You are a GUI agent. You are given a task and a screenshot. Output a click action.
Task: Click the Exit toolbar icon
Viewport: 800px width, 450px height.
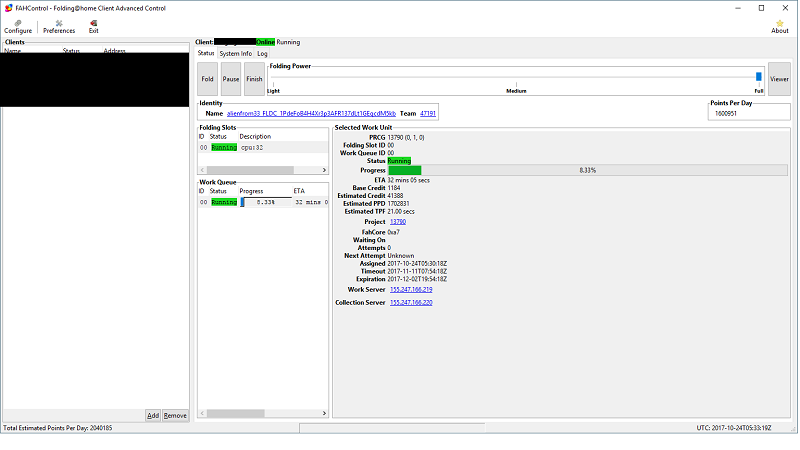(93, 27)
